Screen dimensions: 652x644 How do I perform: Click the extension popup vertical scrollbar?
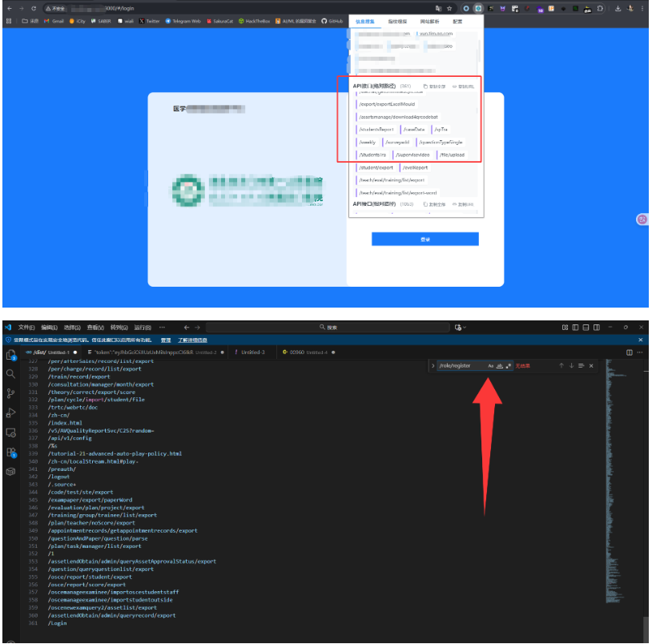(479, 50)
